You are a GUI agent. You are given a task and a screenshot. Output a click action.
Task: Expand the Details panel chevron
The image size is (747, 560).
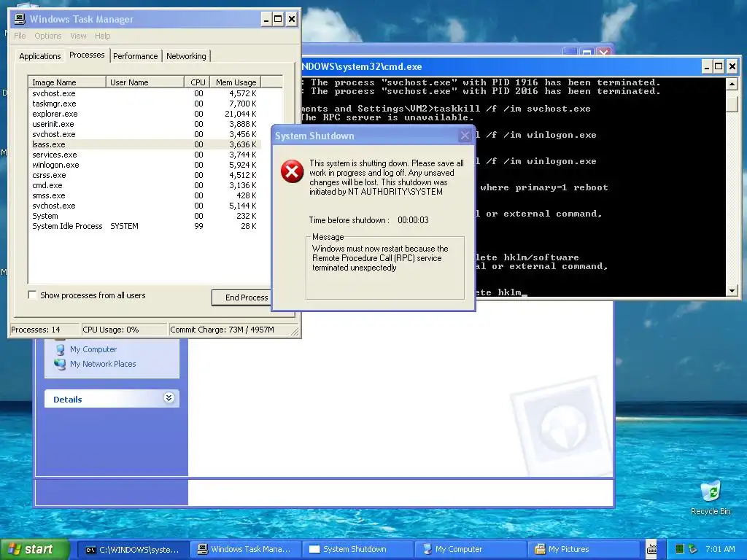tap(169, 398)
